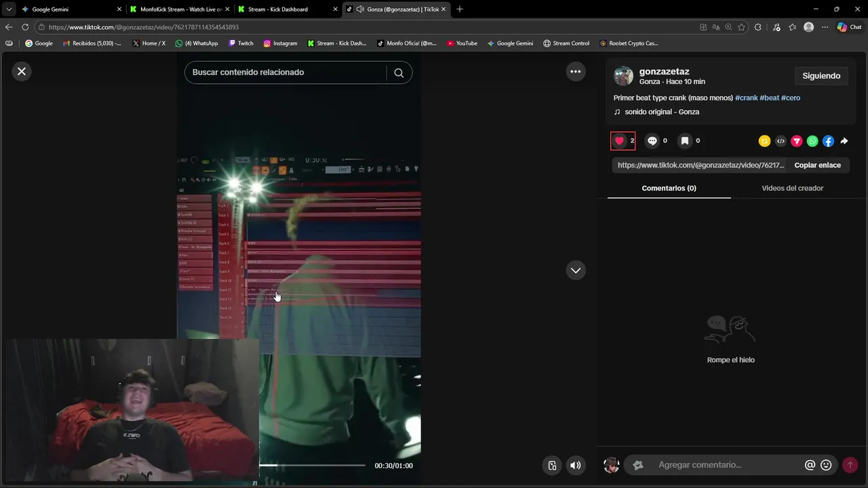Switch to Stream - Kick Dashboard tab
868x488 pixels.
pyautogui.click(x=278, y=9)
